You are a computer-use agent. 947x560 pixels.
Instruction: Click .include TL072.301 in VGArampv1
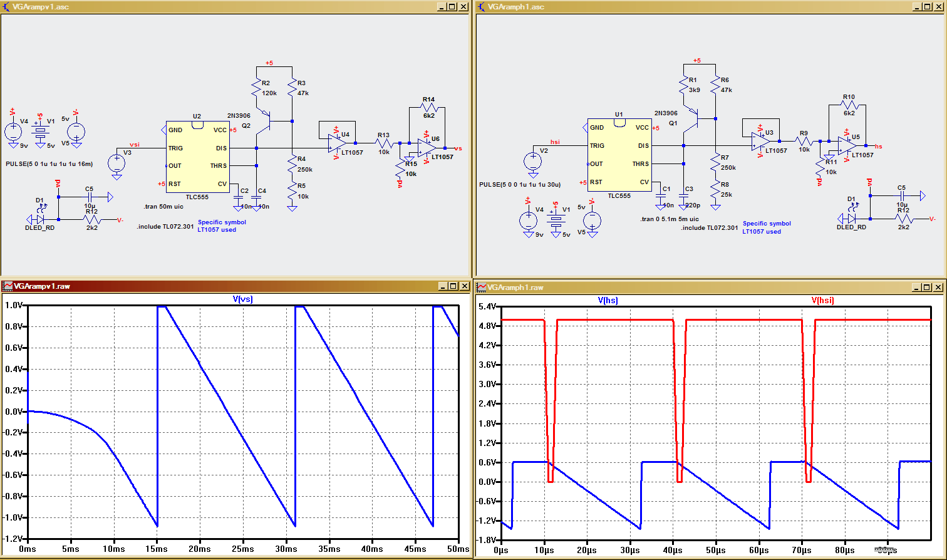tap(165, 227)
